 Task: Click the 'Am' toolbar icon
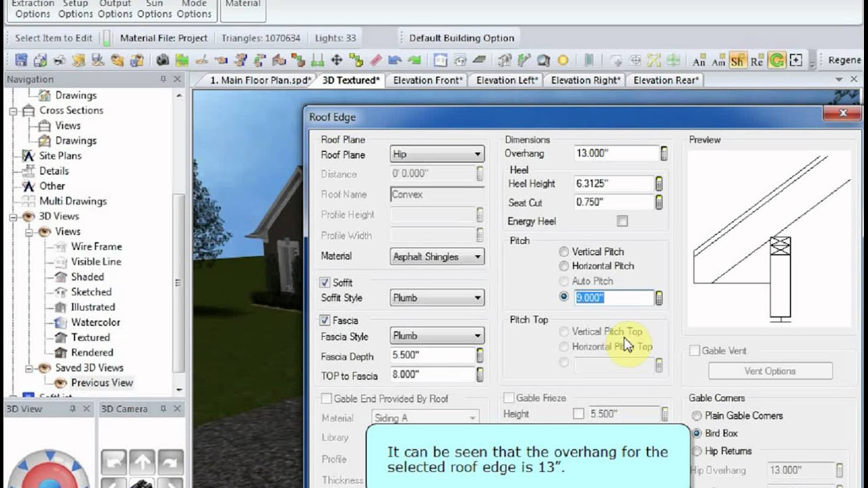click(719, 61)
